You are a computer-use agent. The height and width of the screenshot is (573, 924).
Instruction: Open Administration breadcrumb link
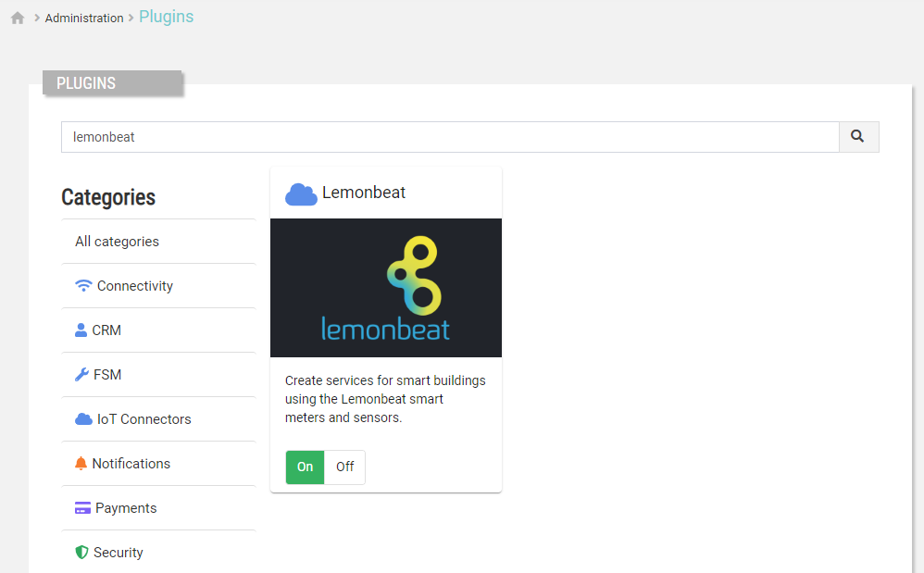pyautogui.click(x=84, y=19)
